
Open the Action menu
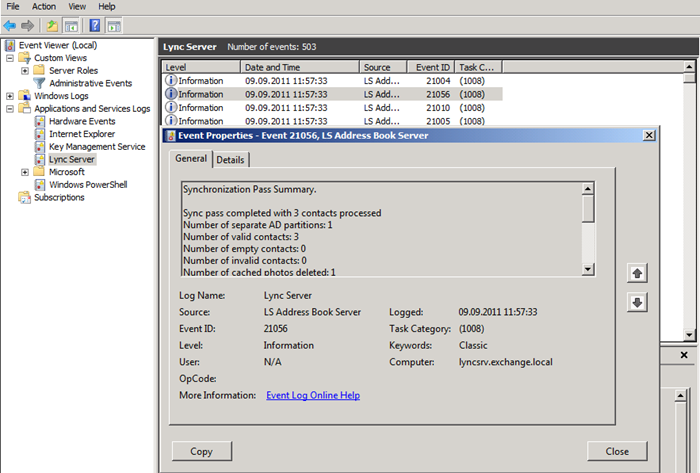pyautogui.click(x=44, y=6)
